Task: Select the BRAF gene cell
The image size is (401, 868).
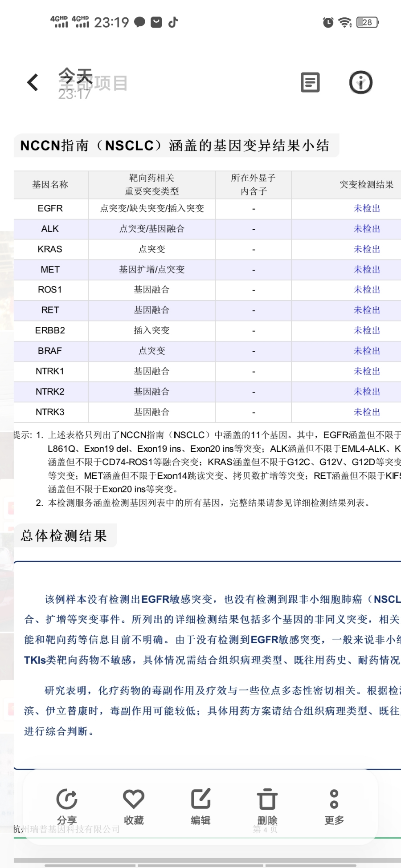Action: (x=50, y=351)
